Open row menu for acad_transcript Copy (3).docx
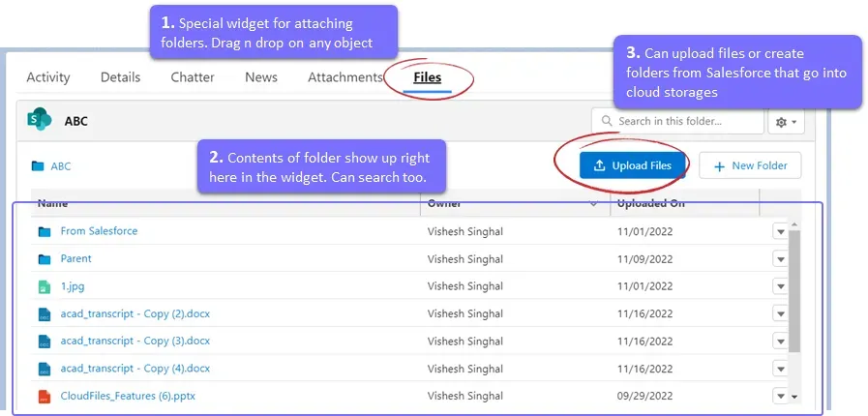The image size is (868, 416). pyautogui.click(x=781, y=342)
